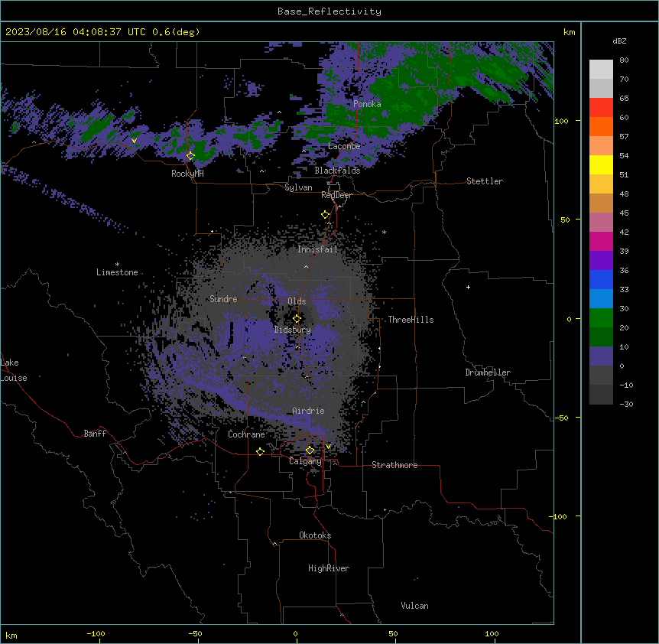The image size is (659, 644).
Task: Select the Innisfail label
Action: tap(317, 249)
